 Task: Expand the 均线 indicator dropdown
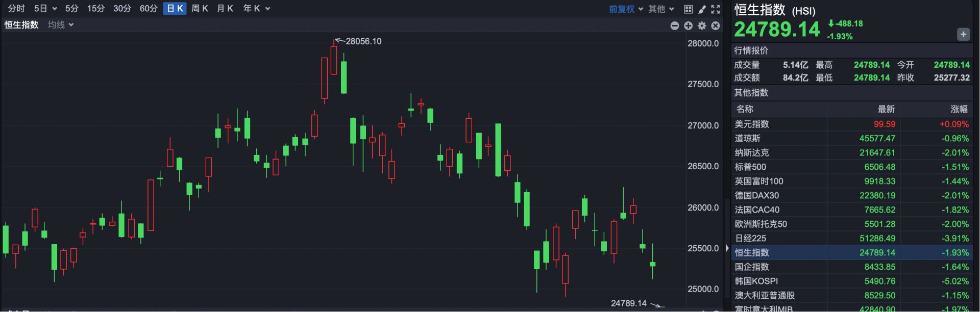pyautogui.click(x=61, y=25)
